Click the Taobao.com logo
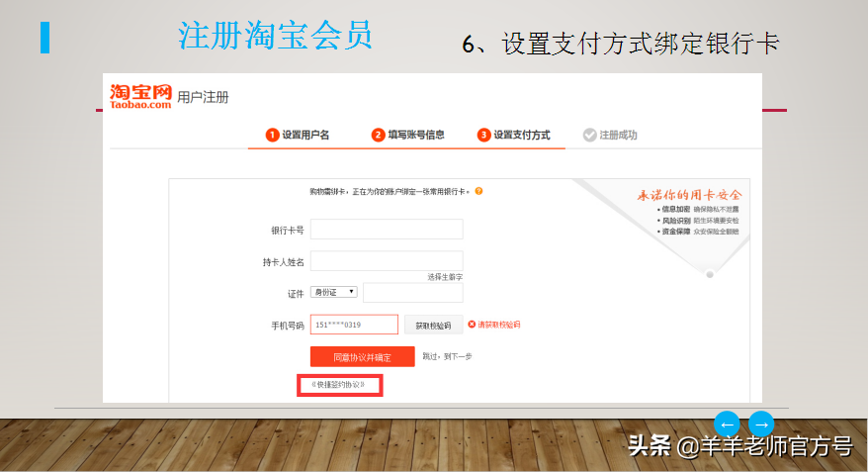The height and width of the screenshot is (472, 868). 140,96
